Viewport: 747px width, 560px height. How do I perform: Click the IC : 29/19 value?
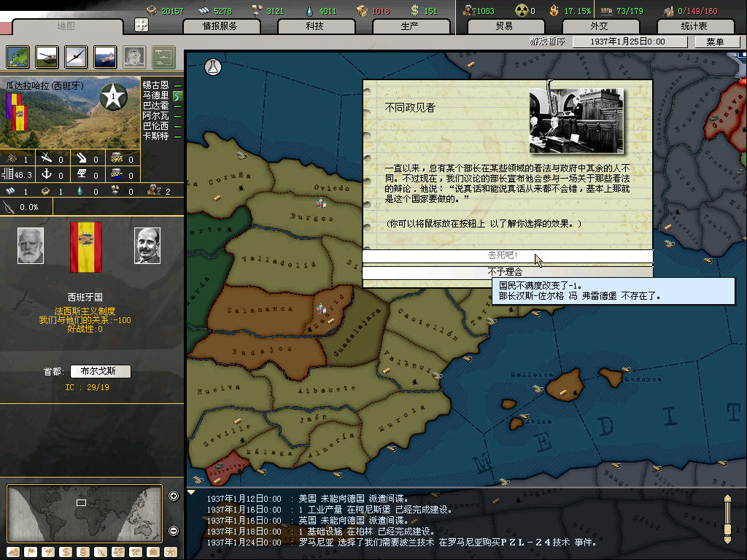pyautogui.click(x=88, y=387)
